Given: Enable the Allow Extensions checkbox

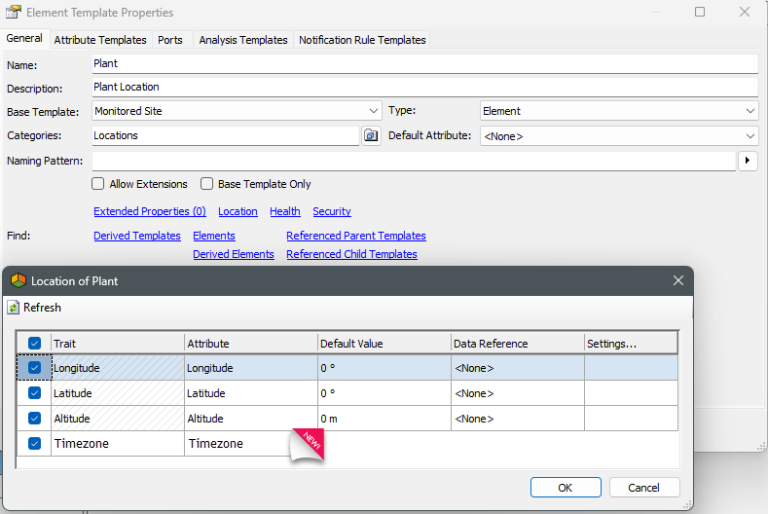Looking at the screenshot, I should pos(98,184).
